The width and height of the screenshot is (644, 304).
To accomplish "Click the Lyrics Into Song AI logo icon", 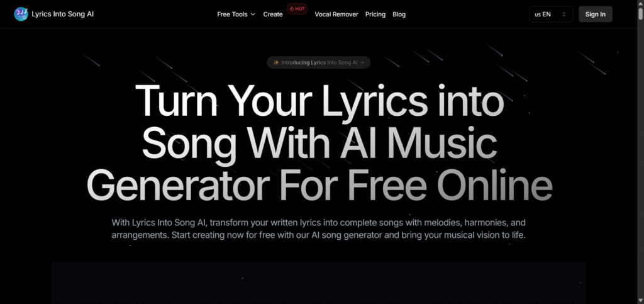I will point(21,14).
